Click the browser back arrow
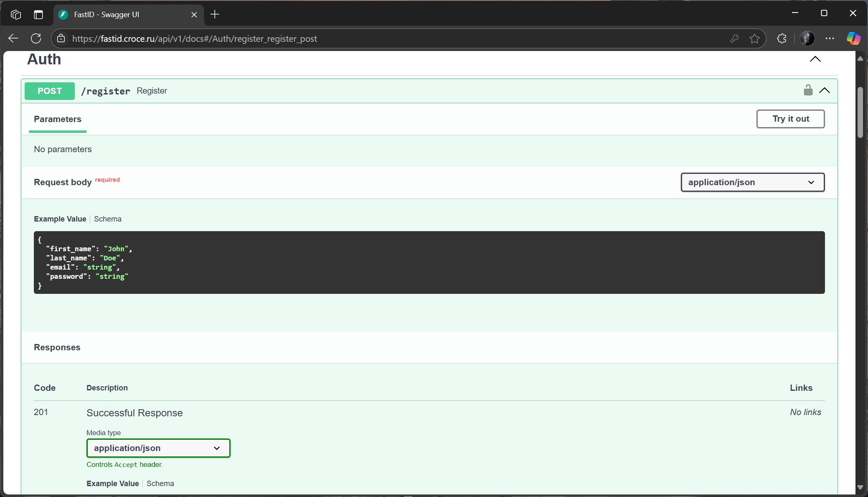868x497 pixels. click(13, 38)
